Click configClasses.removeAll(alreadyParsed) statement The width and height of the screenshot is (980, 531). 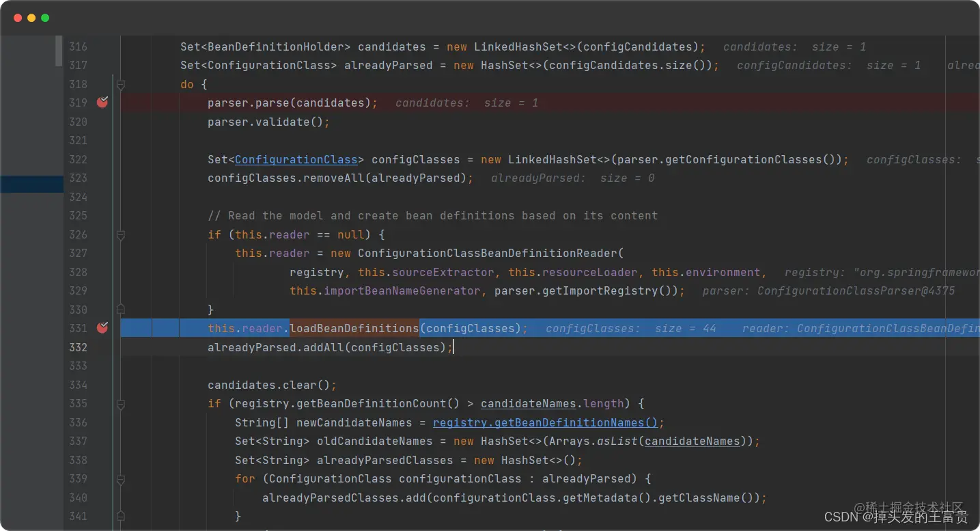pos(341,178)
